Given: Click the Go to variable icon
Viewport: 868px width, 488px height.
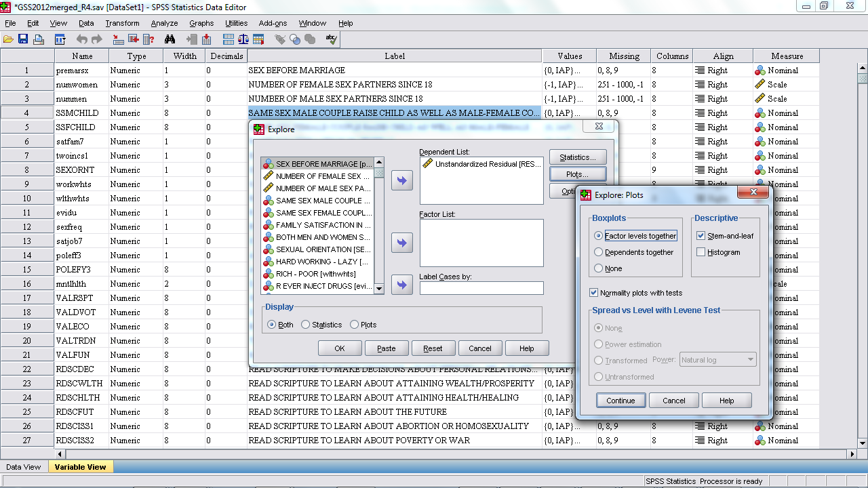Looking at the screenshot, I should 133,39.
